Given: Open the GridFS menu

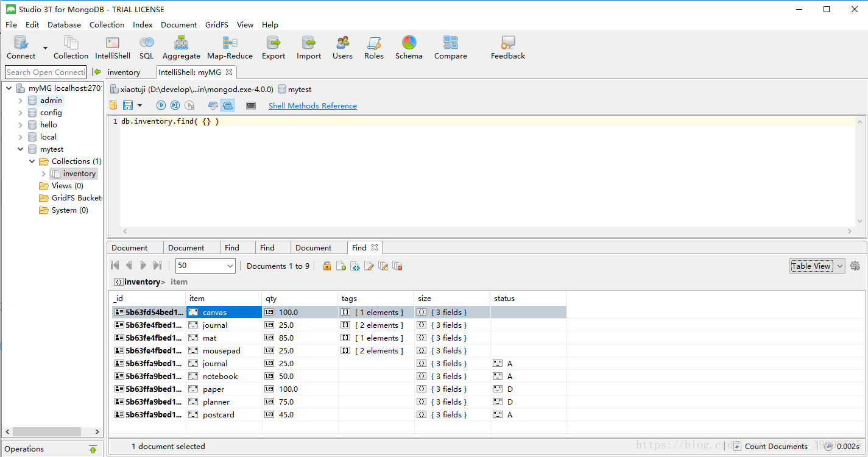Looking at the screenshot, I should tap(217, 25).
